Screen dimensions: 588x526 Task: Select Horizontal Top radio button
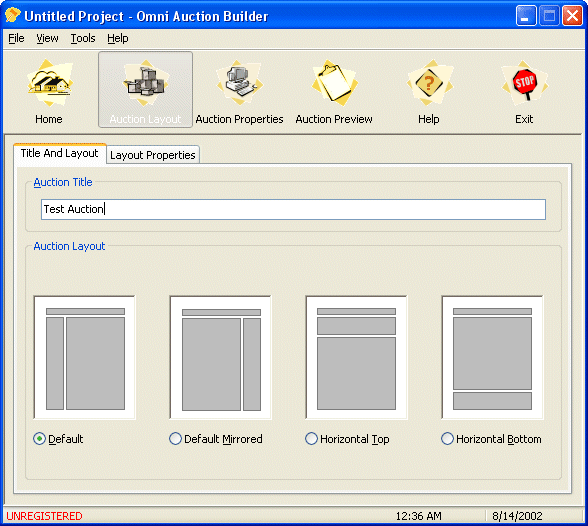point(311,439)
